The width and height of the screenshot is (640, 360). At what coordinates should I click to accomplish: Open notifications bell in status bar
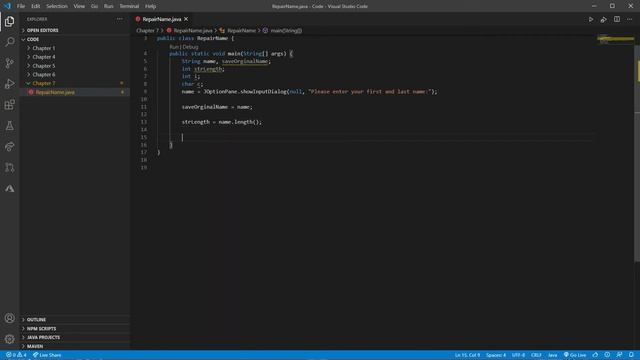[x=631, y=355]
